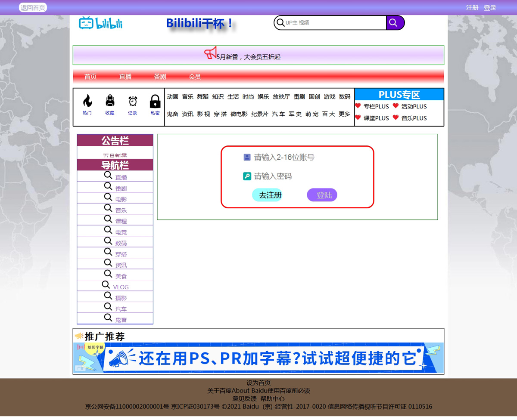The image size is (517, 420).
Task: Select the 微电影 category
Action: 239,114
